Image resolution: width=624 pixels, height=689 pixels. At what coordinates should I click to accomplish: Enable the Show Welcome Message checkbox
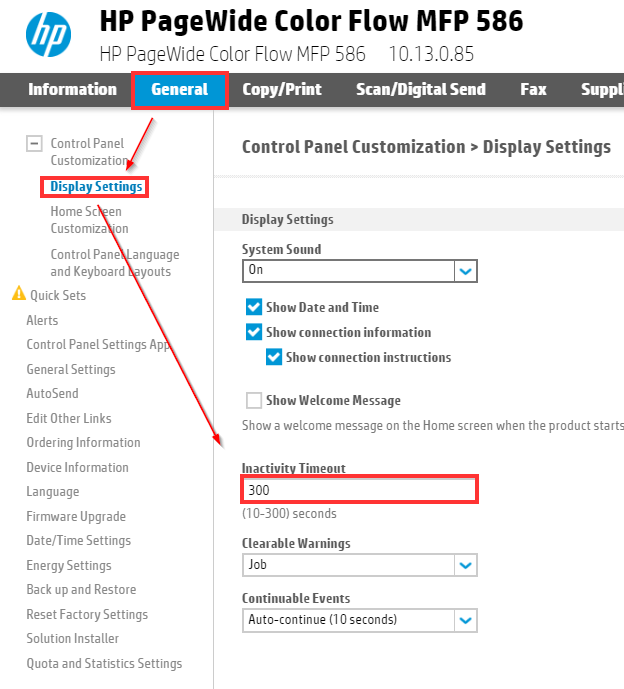click(254, 400)
